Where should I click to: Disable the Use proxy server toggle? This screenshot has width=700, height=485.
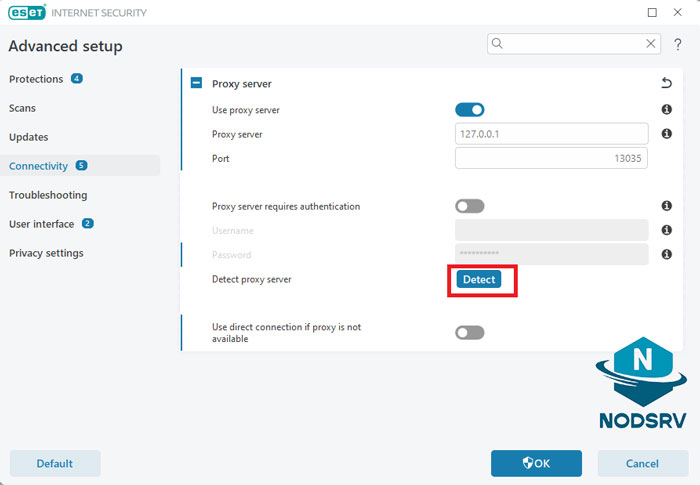469,110
